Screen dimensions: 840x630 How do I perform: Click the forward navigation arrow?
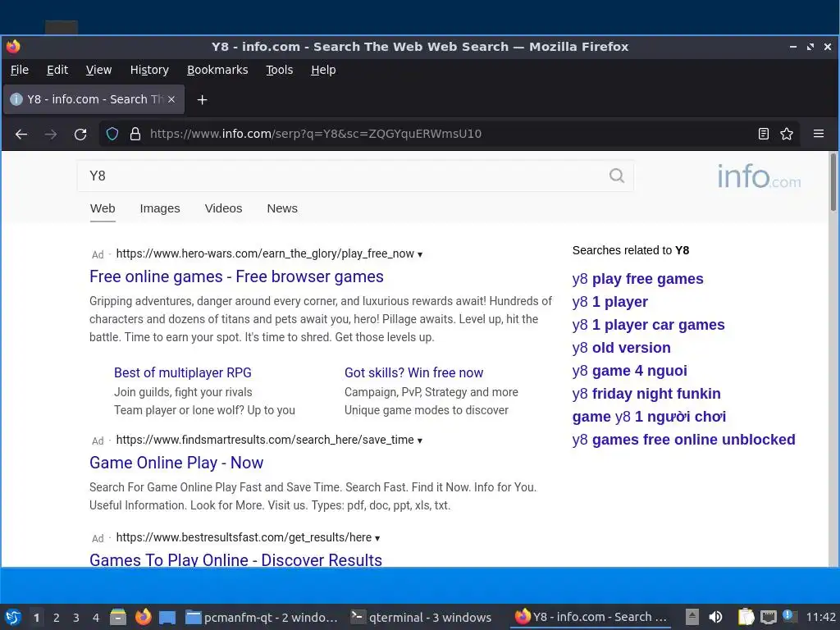pyautogui.click(x=51, y=134)
